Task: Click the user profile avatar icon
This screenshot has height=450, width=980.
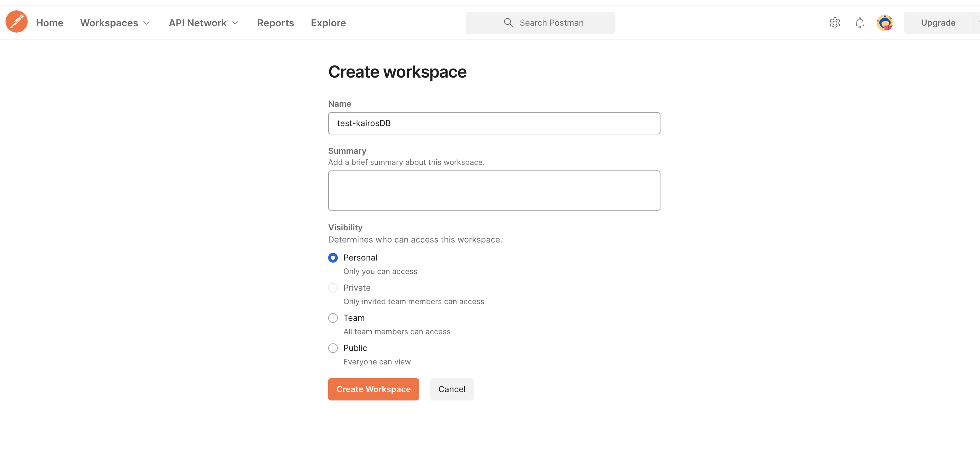Action: click(x=884, y=22)
